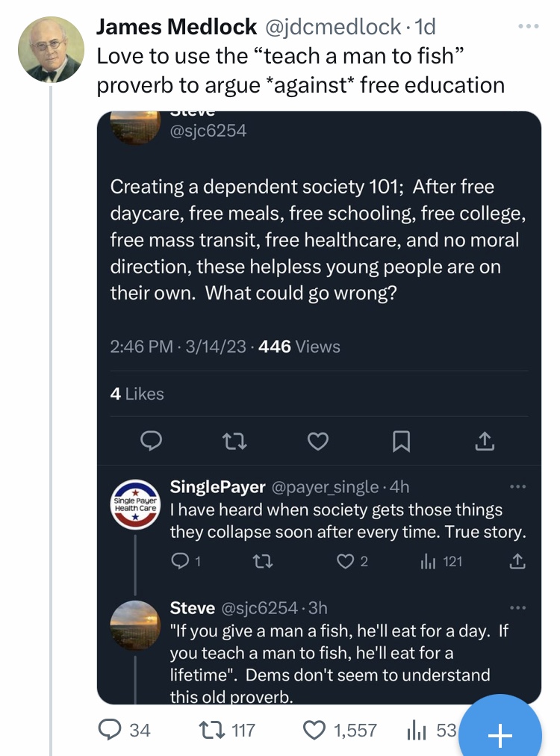Open more options on Steve's reply
Screen dimensions: 560x756
coord(518,607)
